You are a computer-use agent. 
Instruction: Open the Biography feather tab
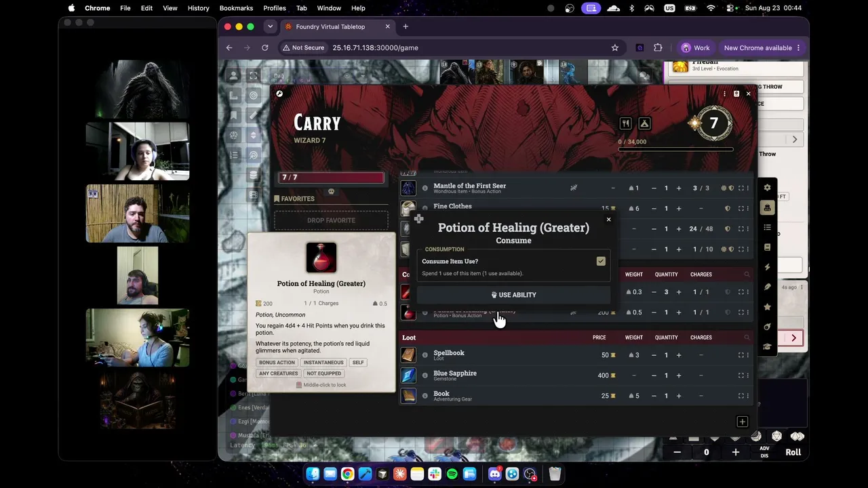[x=767, y=287]
